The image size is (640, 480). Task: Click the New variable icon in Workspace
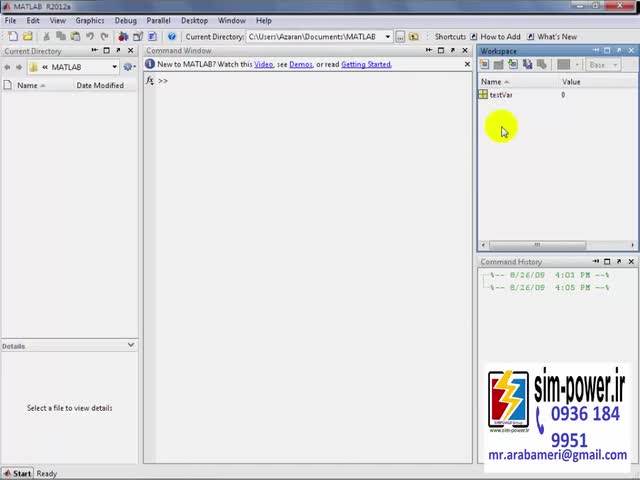click(484, 64)
